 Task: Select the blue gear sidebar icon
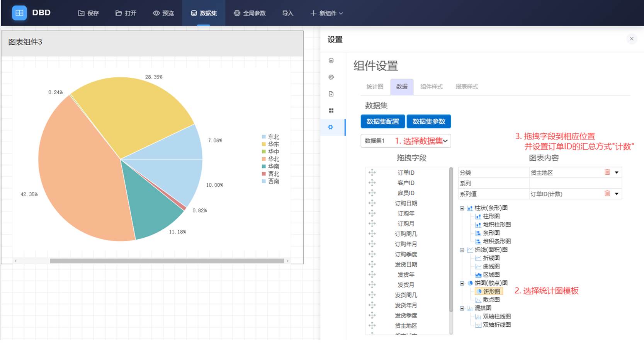click(x=331, y=127)
